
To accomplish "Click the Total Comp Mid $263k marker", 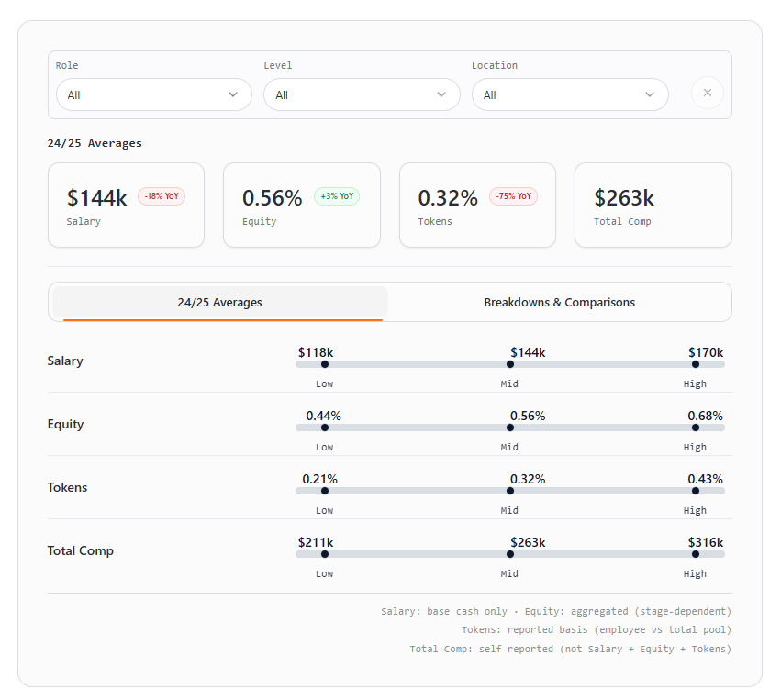I will coord(510,554).
